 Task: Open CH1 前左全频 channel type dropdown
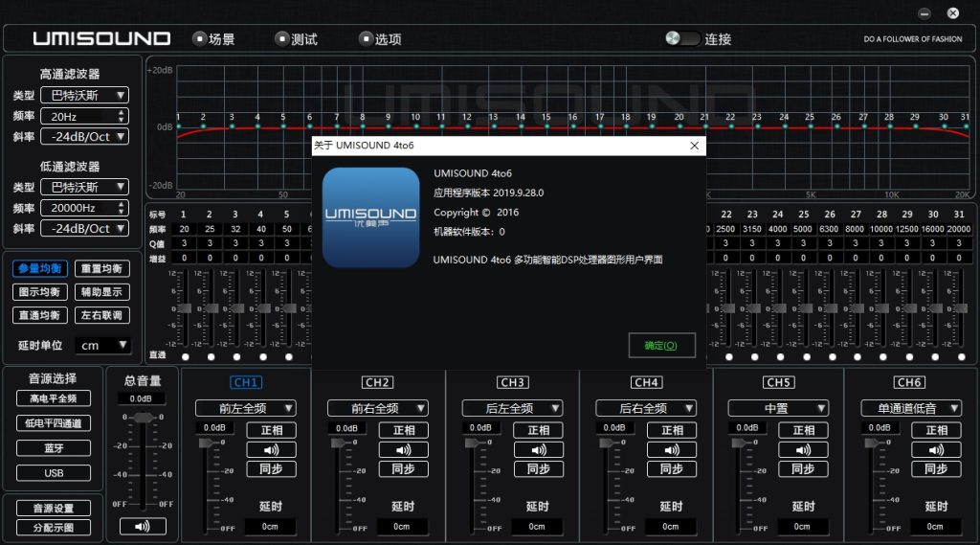pos(246,408)
